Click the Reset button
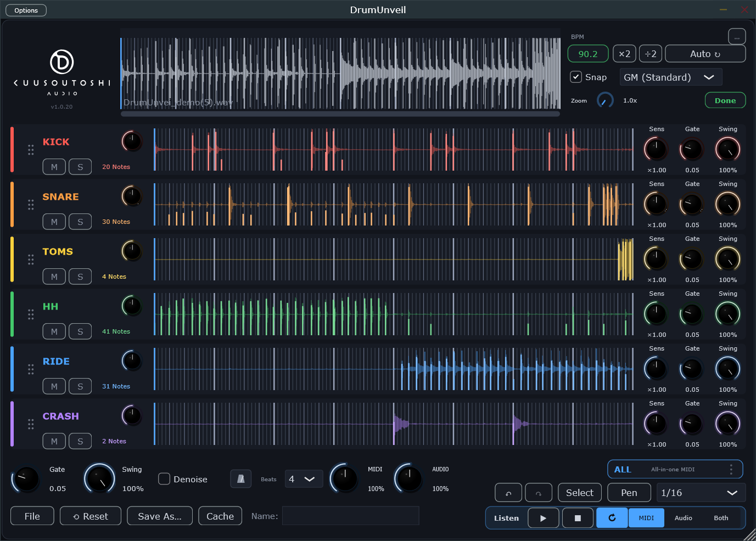 tap(91, 516)
